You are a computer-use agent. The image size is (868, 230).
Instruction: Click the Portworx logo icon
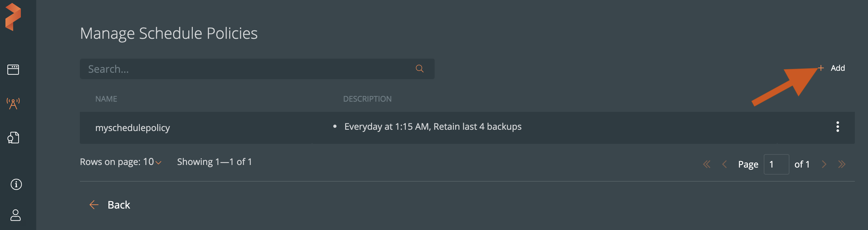13,17
